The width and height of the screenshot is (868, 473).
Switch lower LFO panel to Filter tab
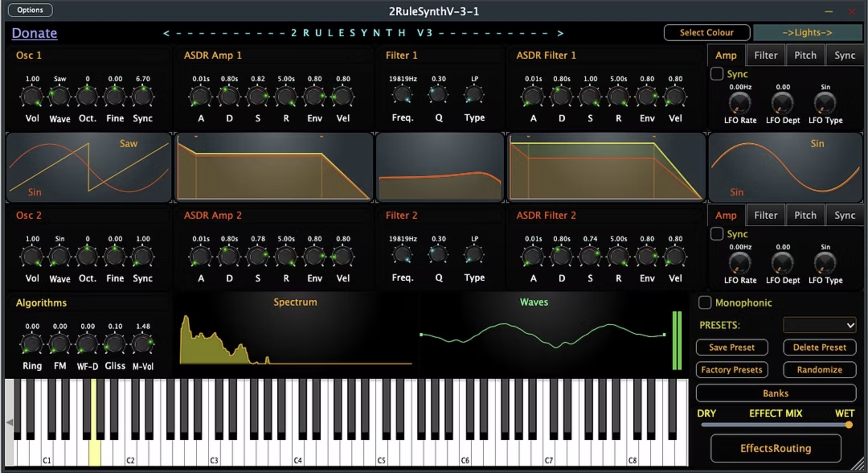click(766, 215)
